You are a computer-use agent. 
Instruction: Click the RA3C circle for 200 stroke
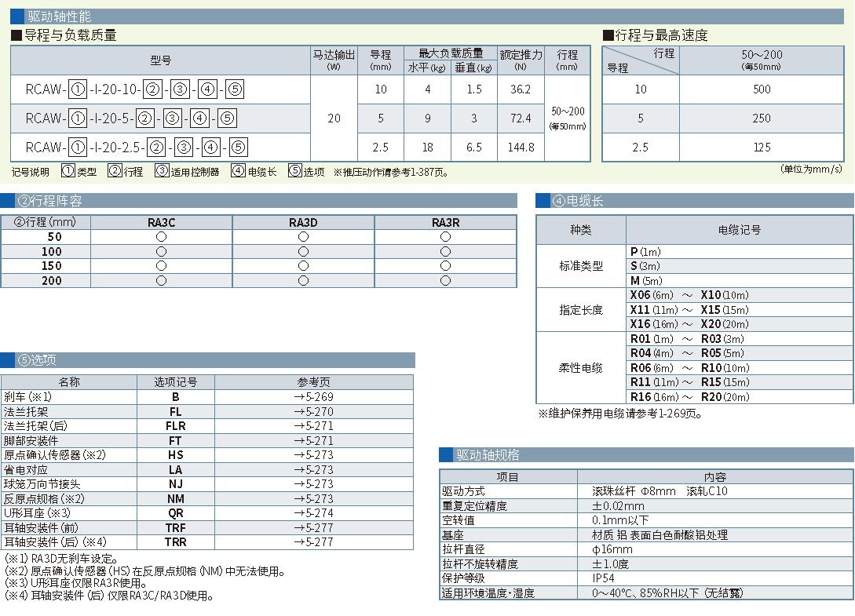point(161,281)
